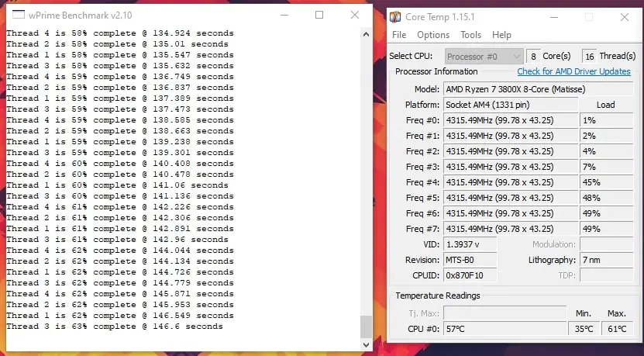Click the Lithography value 7 nm

coord(606,261)
